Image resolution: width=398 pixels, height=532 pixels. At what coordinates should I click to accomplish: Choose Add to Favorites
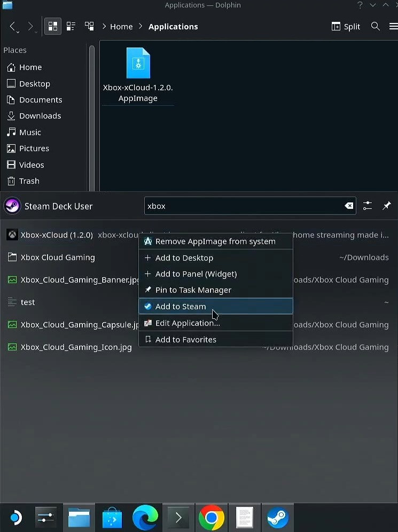(216, 339)
